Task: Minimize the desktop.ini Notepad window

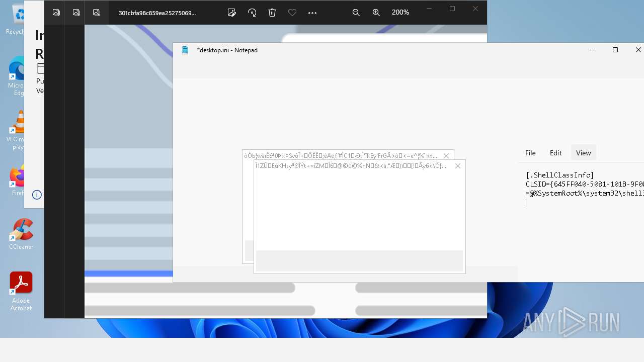Action: click(593, 50)
